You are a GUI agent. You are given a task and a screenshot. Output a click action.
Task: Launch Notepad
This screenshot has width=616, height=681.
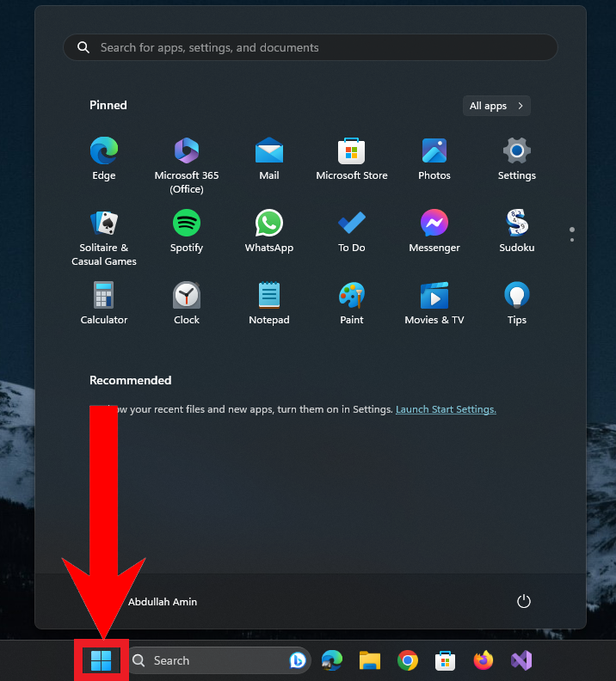[269, 304]
